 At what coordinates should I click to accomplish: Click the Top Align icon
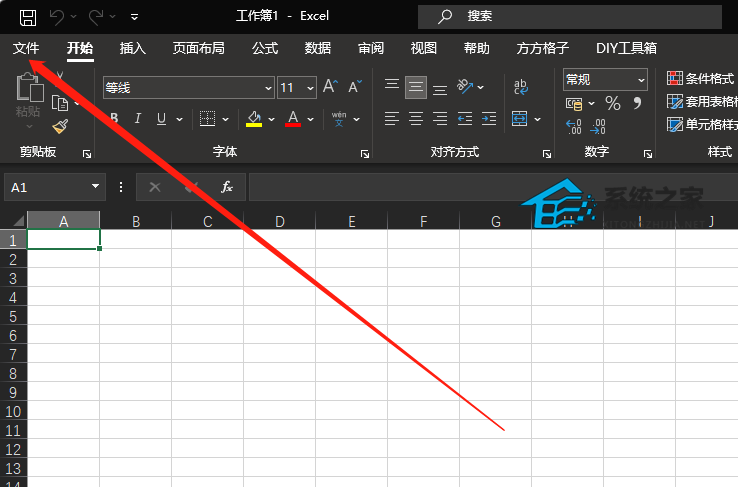(x=392, y=85)
